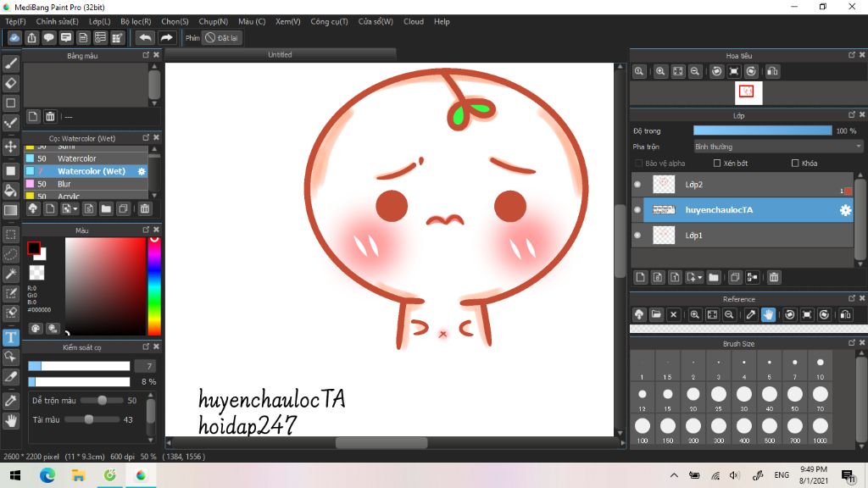Open the Lớp(L) menu

(100, 21)
